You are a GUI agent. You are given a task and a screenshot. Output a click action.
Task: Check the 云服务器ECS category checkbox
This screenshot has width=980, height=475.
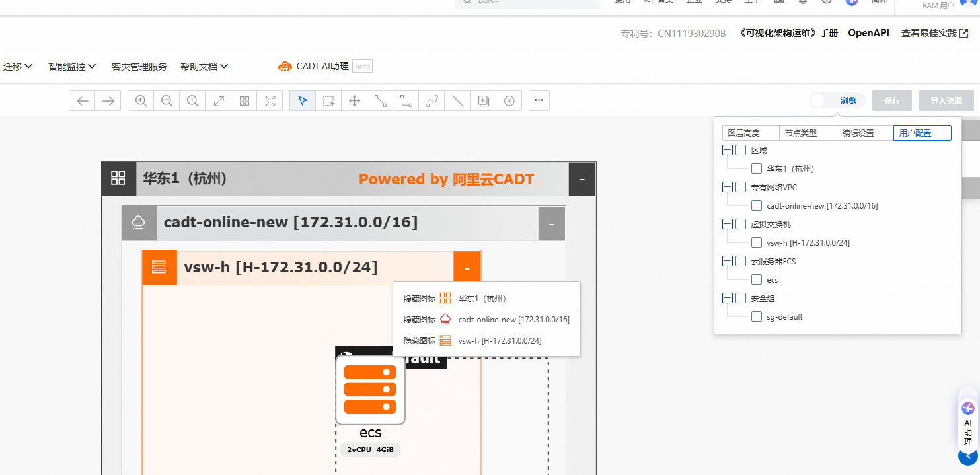click(x=741, y=261)
